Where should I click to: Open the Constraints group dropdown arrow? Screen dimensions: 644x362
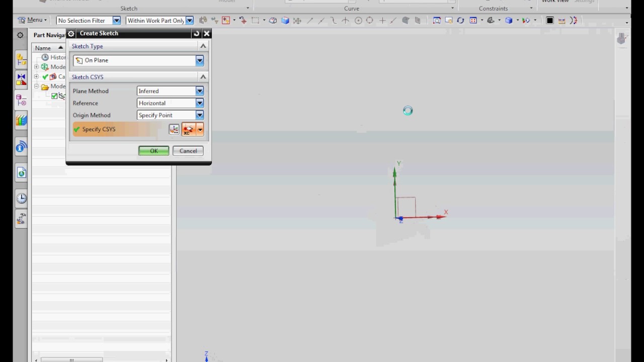(x=531, y=9)
